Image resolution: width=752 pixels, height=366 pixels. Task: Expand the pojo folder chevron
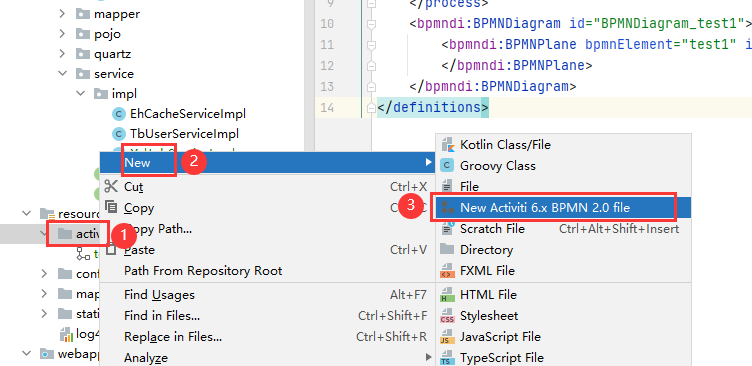pos(62,34)
